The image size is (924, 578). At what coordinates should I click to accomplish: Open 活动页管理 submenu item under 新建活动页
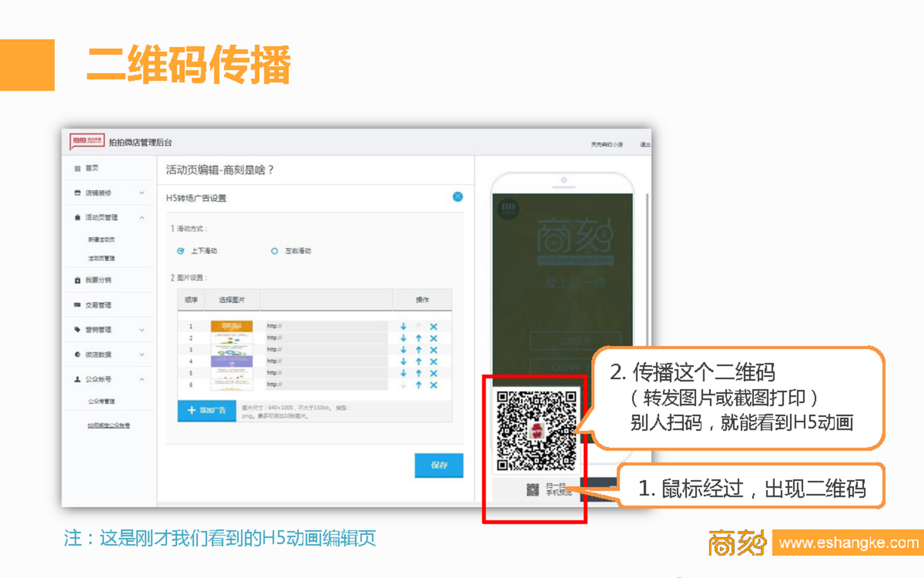coord(101,258)
